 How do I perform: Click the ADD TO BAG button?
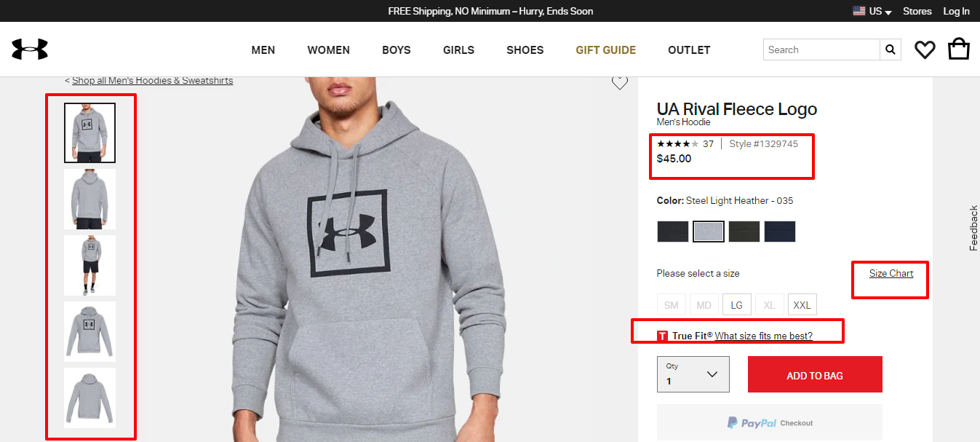[814, 375]
